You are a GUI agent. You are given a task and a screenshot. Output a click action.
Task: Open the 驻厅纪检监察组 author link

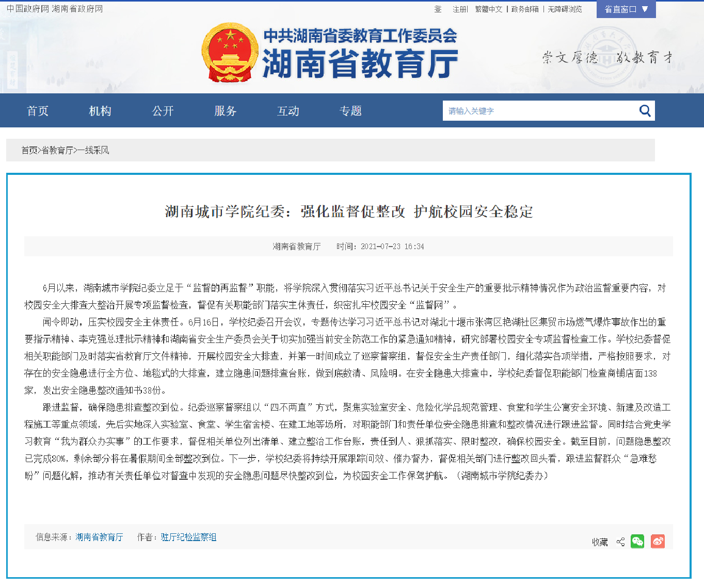188,537
